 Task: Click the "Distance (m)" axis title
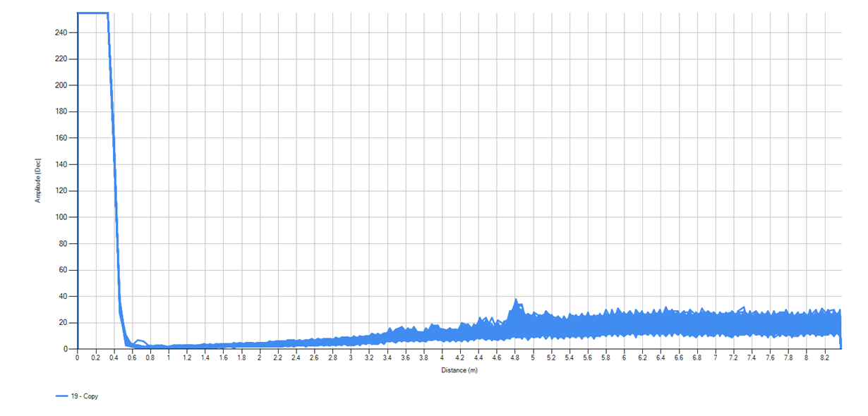pyautogui.click(x=459, y=370)
